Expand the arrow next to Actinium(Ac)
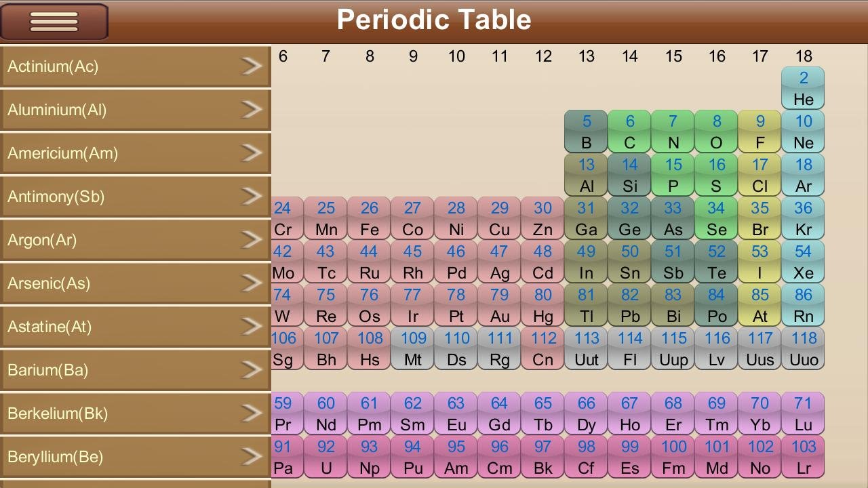This screenshot has width=868, height=488. pyautogui.click(x=252, y=66)
